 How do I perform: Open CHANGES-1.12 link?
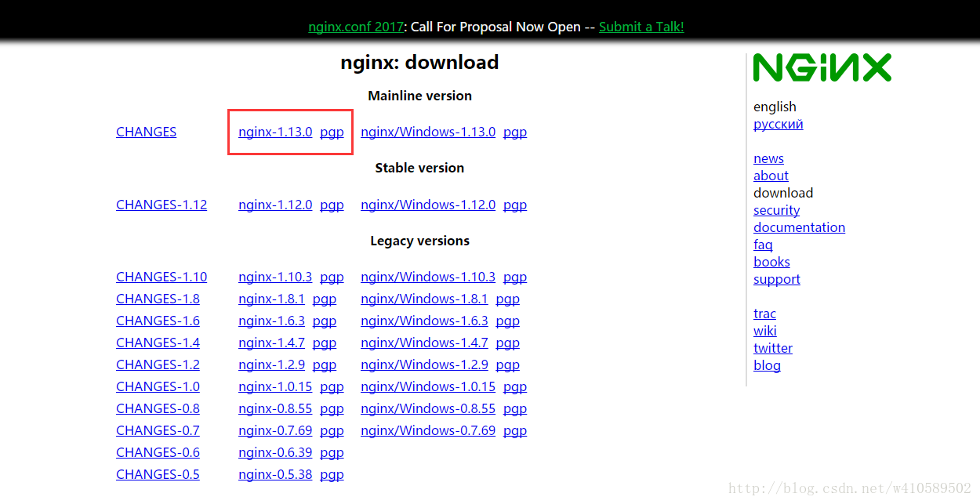(162, 205)
